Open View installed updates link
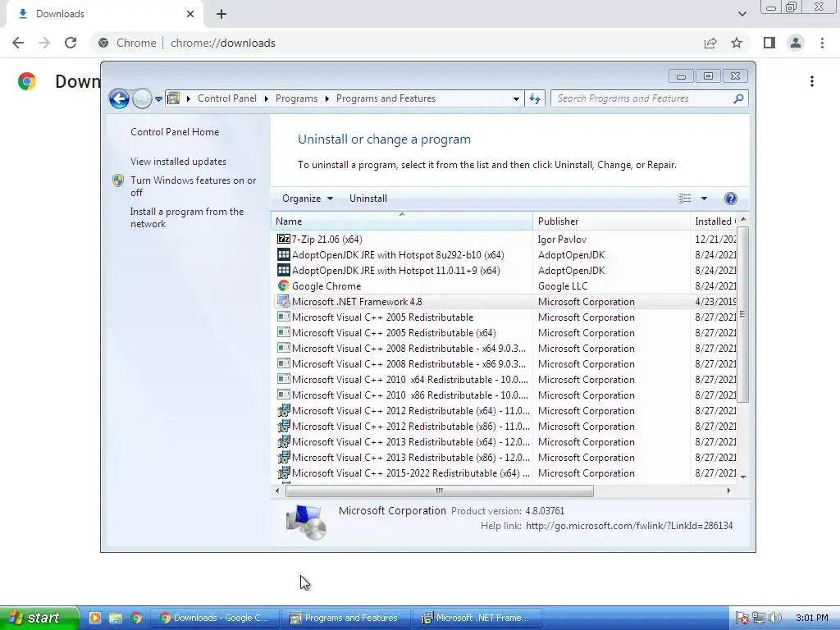Viewport: 840px width, 630px height. [x=178, y=162]
